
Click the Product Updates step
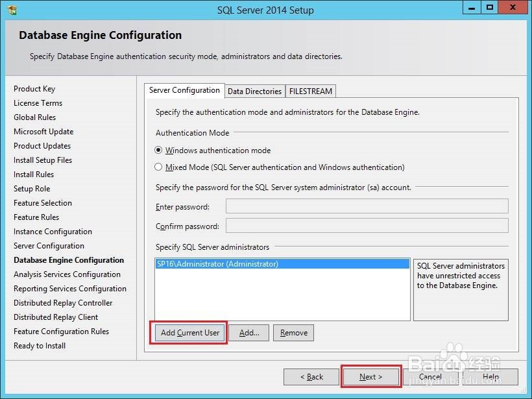42,146
